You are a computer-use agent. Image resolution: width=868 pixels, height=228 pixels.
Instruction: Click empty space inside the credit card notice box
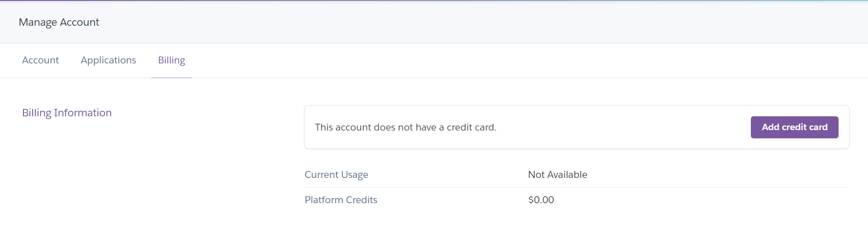pyautogui.click(x=620, y=127)
